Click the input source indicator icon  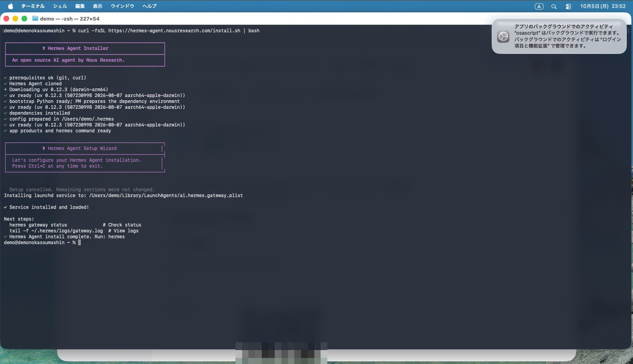tap(539, 6)
